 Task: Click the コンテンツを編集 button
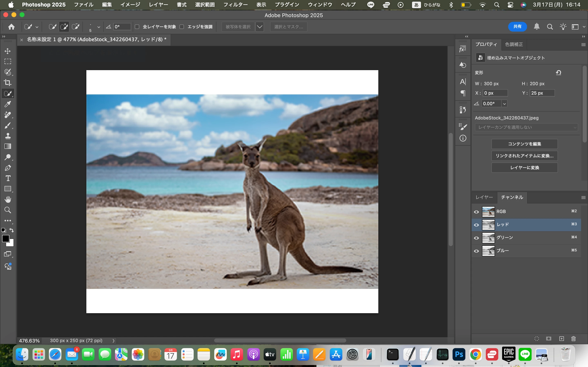pos(524,144)
